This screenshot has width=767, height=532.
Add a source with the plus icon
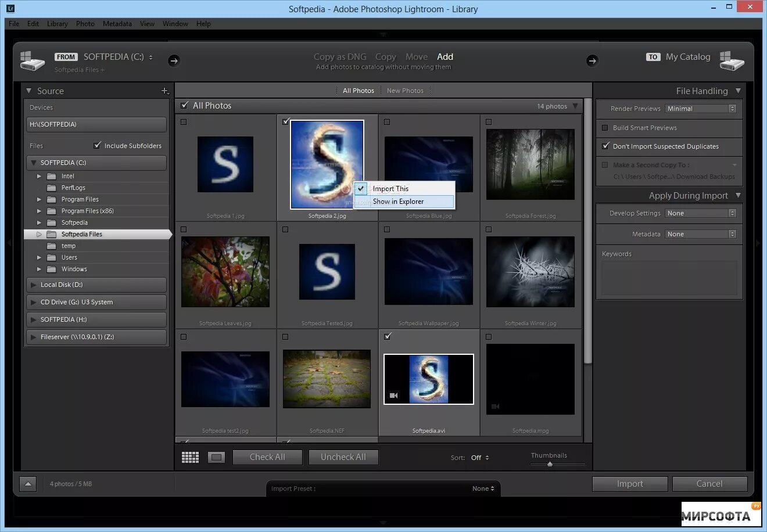(164, 91)
